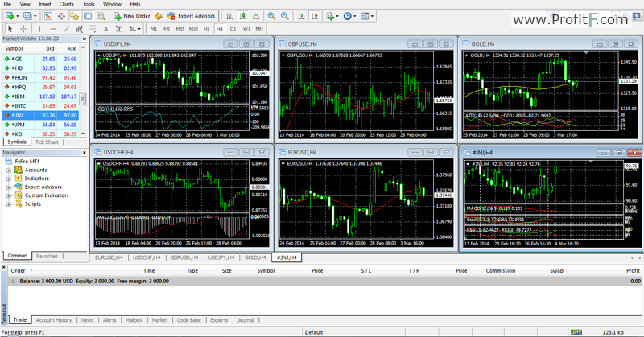Screen dimensions: 644x337
Task: Switch chart to candlesticks style
Action: click(x=243, y=16)
